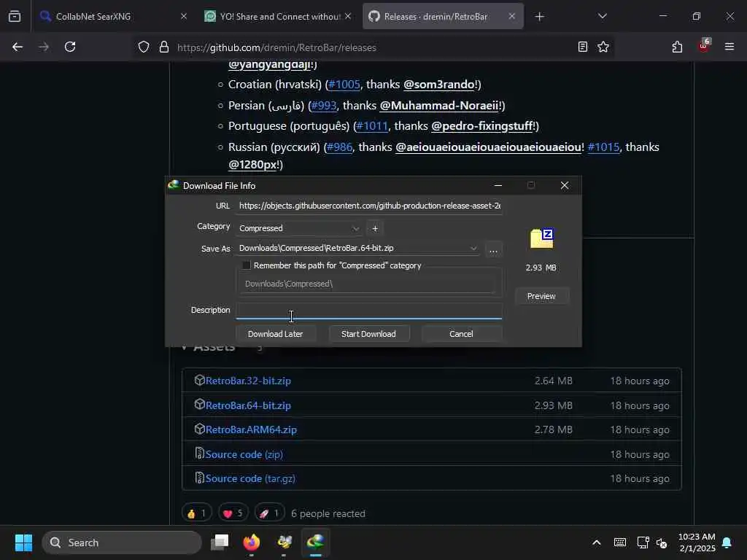This screenshot has width=747, height=560.
Task: Click the Download Later button
Action: pos(275,334)
